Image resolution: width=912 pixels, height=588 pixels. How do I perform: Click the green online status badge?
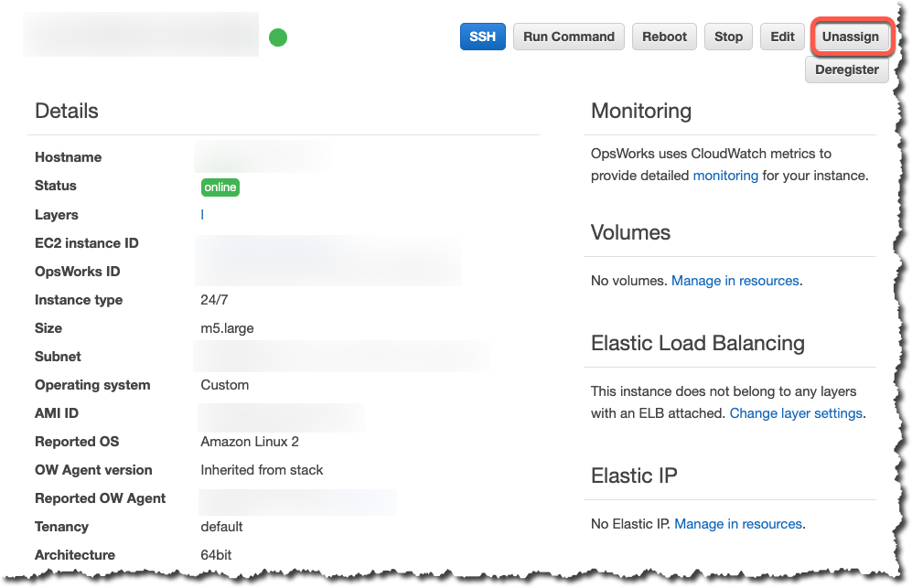[220, 187]
